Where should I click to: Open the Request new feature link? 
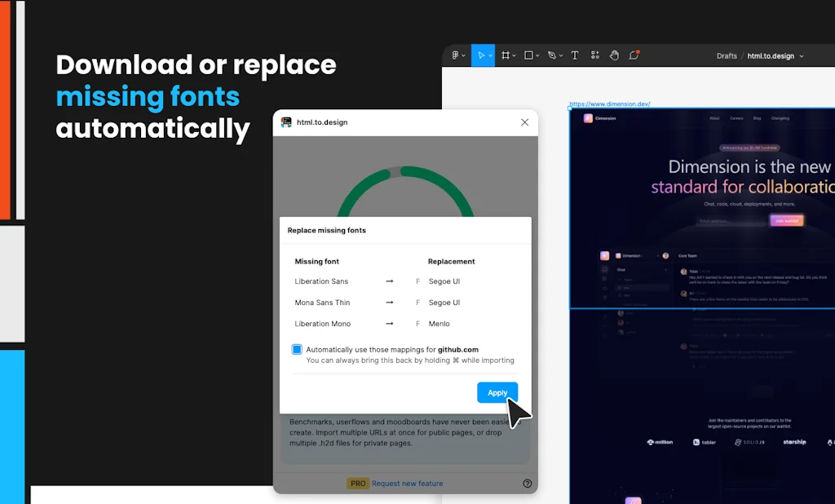point(408,483)
